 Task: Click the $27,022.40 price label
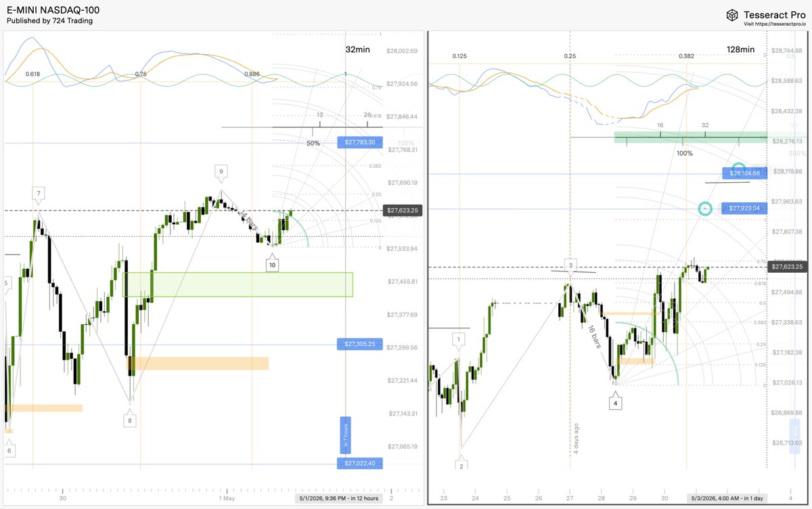tap(360, 463)
